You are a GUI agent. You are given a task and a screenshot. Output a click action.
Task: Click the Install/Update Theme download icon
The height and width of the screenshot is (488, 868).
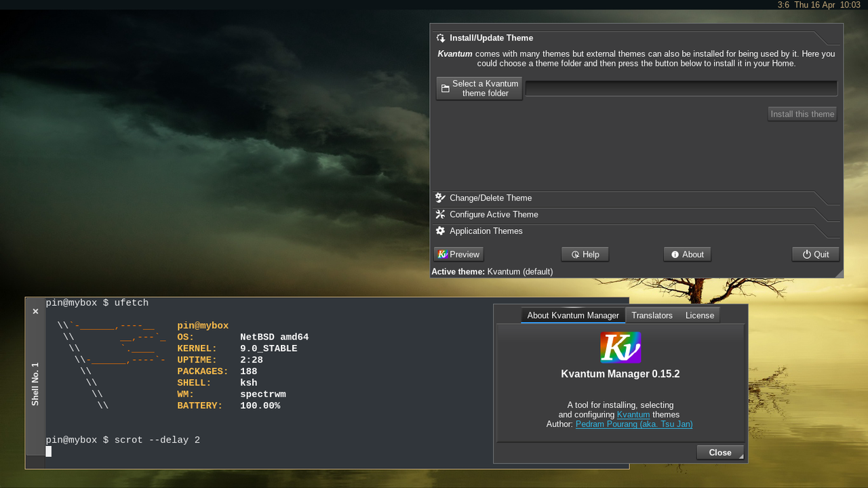click(441, 38)
